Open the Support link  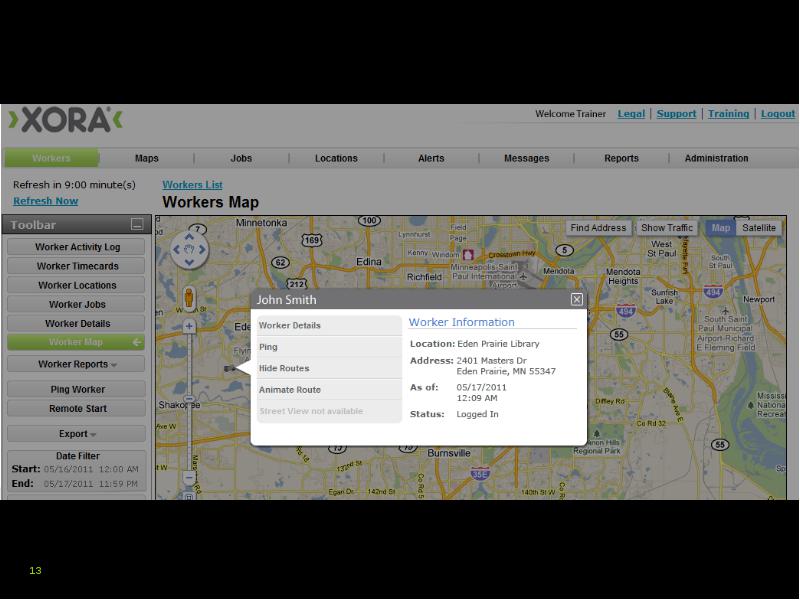point(676,114)
